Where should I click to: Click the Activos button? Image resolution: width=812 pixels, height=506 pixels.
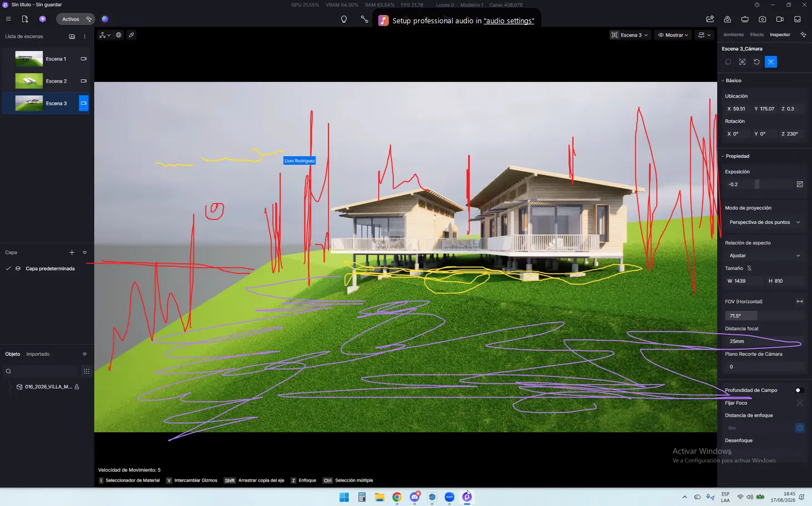click(75, 19)
